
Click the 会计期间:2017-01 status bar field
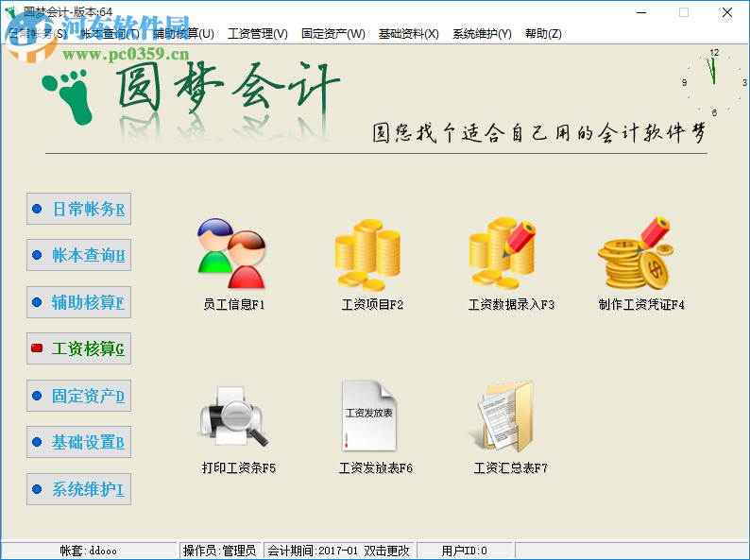[x=339, y=551]
